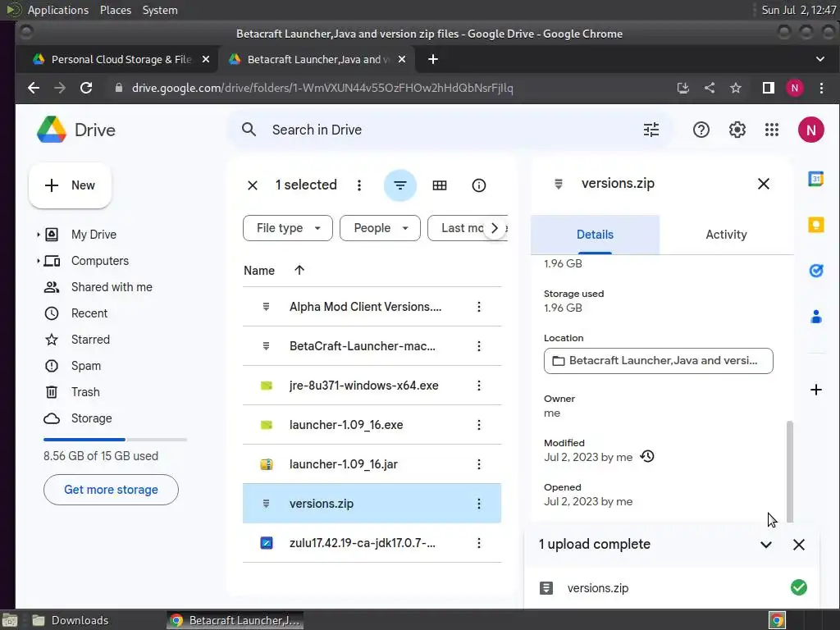The width and height of the screenshot is (840, 630).
Task: Close the versions.zip details panel
Action: tap(764, 184)
